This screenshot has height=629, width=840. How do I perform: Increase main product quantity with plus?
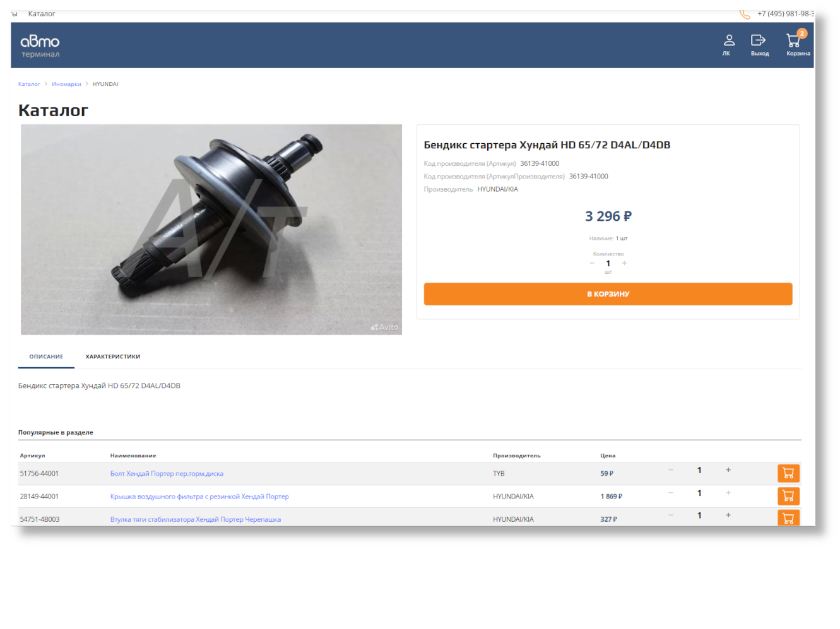click(x=624, y=263)
